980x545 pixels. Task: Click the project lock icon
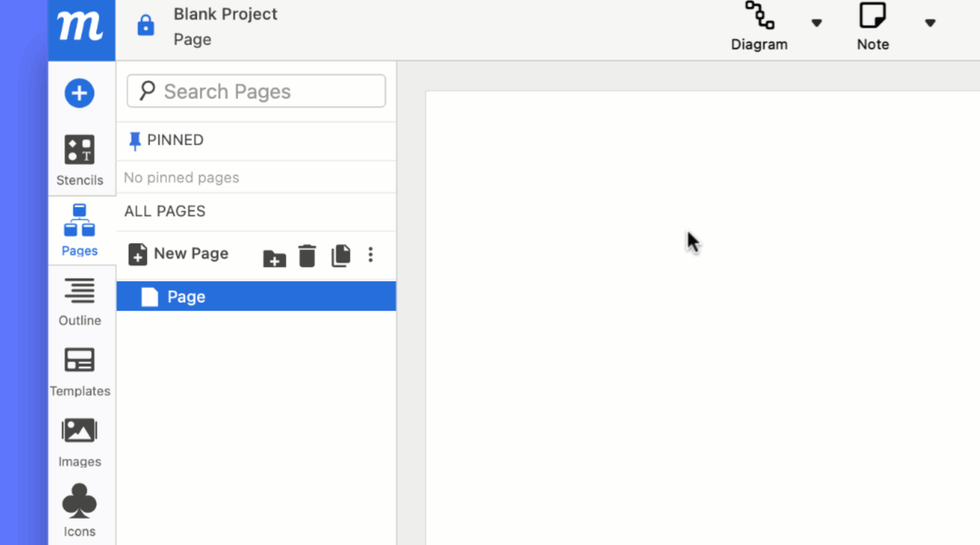146,25
